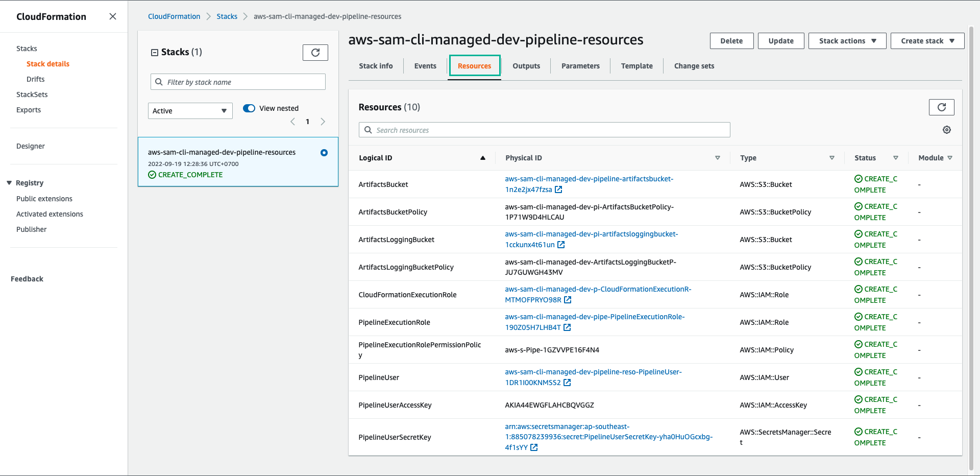Open the Stack actions dropdown
Screen dimensions: 980x476
pyautogui.click(x=847, y=41)
